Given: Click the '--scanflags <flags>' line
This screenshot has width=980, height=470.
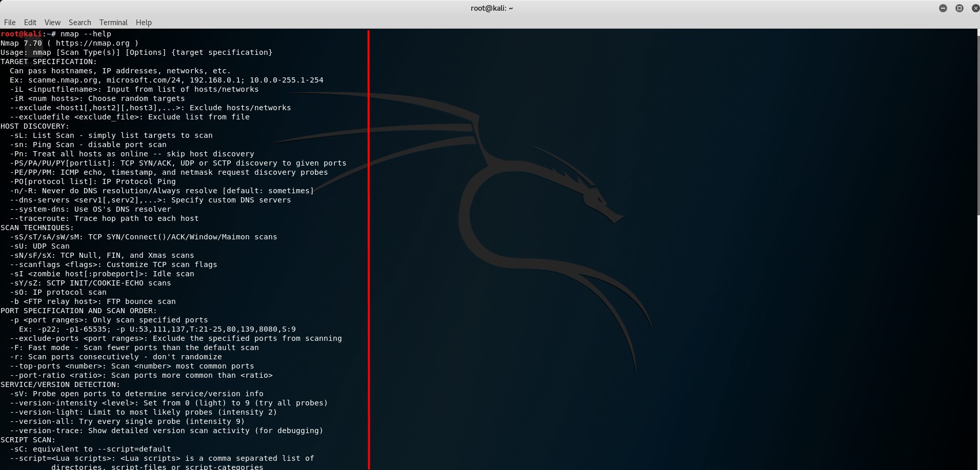Looking at the screenshot, I should (x=113, y=264).
